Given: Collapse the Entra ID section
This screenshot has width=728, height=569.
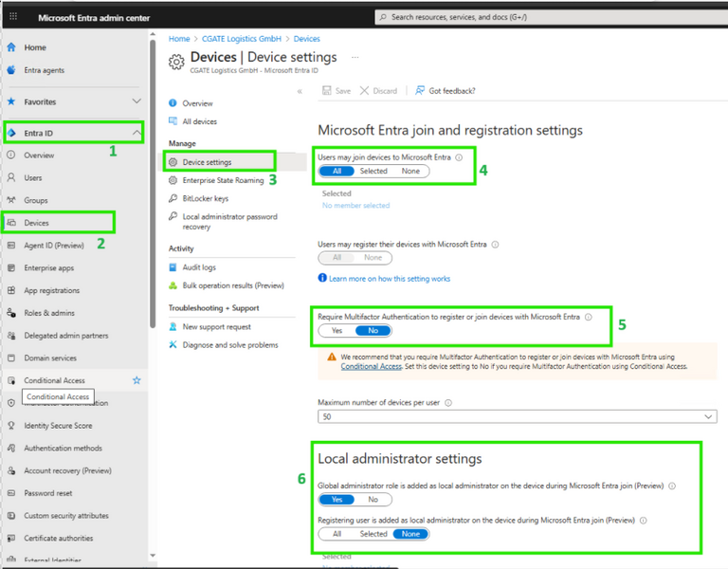Looking at the screenshot, I should tap(136, 133).
